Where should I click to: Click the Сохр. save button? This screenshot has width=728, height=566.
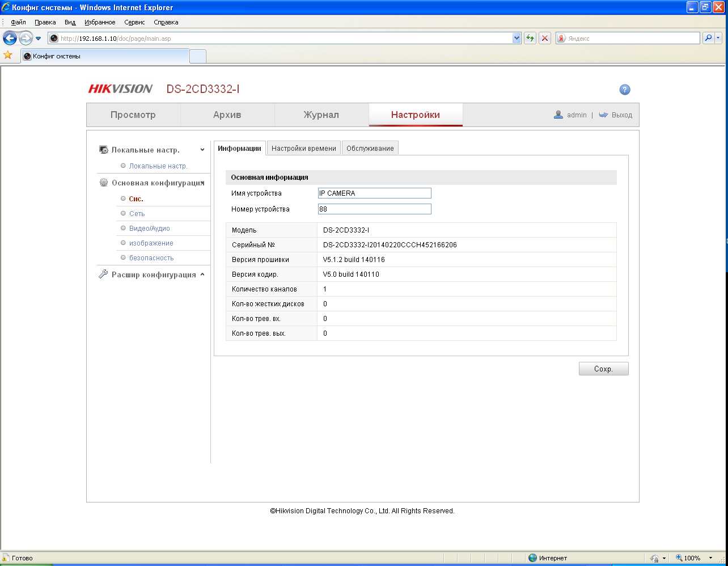click(x=604, y=369)
